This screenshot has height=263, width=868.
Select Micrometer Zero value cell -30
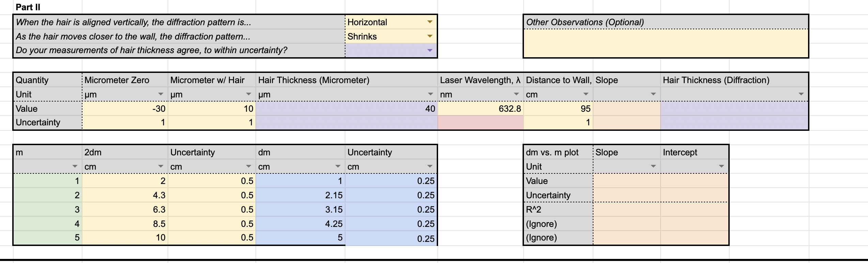pos(125,109)
